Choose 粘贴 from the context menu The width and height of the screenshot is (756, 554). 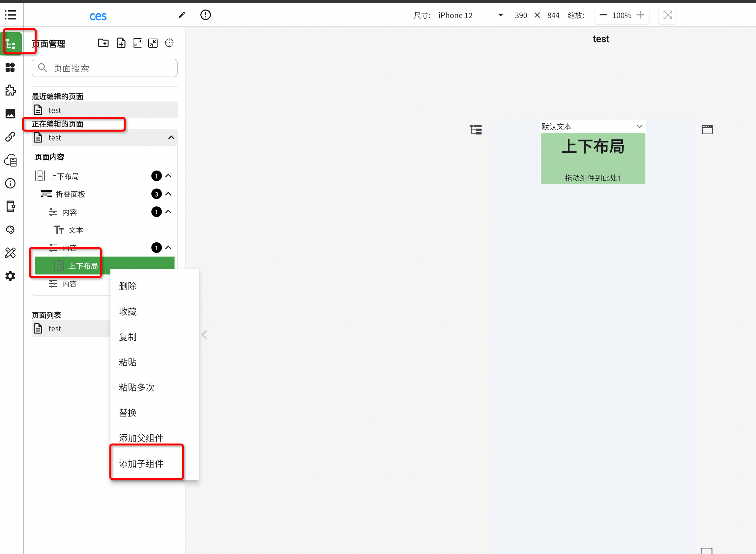click(x=155, y=362)
